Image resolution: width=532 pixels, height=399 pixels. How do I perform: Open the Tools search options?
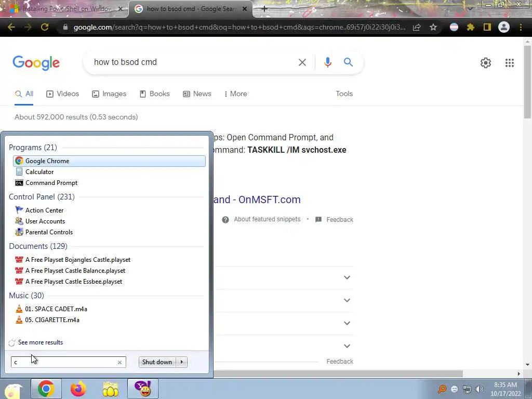point(344,94)
